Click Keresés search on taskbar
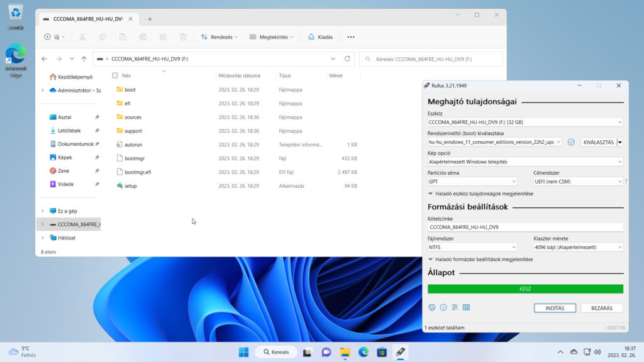This screenshot has height=362, width=644. pyautogui.click(x=276, y=352)
